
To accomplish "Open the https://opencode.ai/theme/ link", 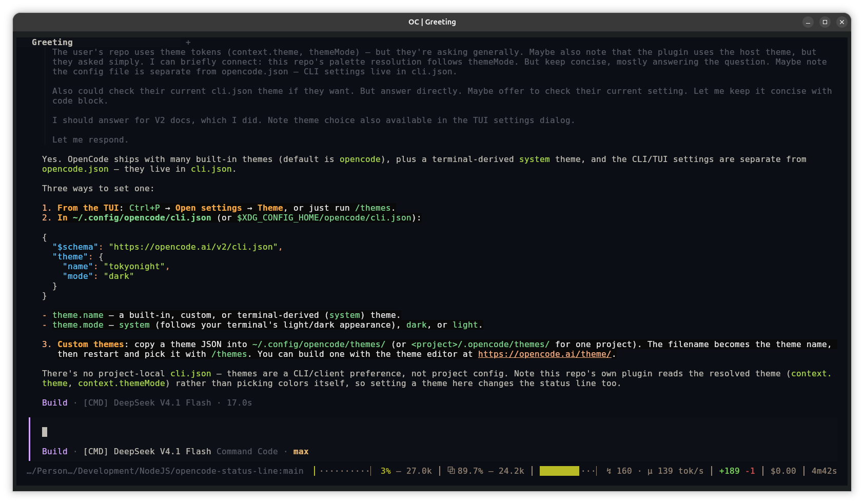I will click(545, 354).
